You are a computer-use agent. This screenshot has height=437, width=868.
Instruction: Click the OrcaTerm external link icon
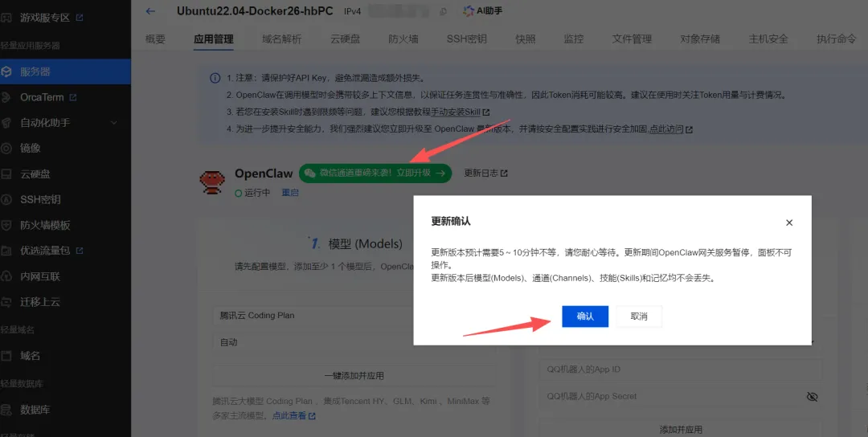(x=72, y=97)
